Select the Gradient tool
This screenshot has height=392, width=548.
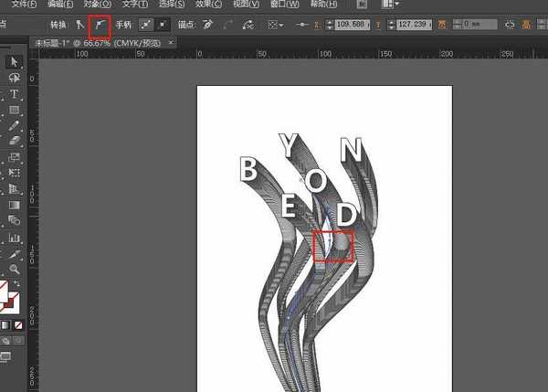(15, 205)
